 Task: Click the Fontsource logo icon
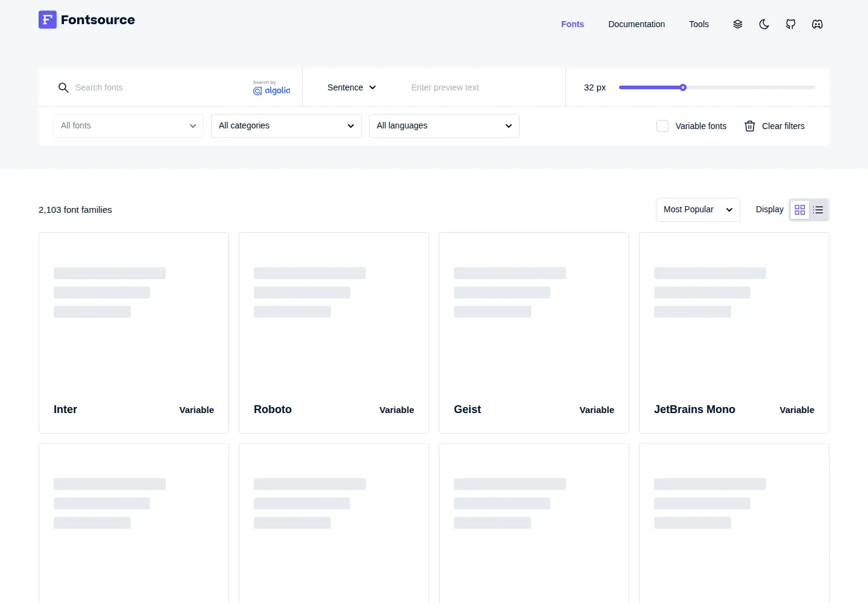pyautogui.click(x=48, y=20)
